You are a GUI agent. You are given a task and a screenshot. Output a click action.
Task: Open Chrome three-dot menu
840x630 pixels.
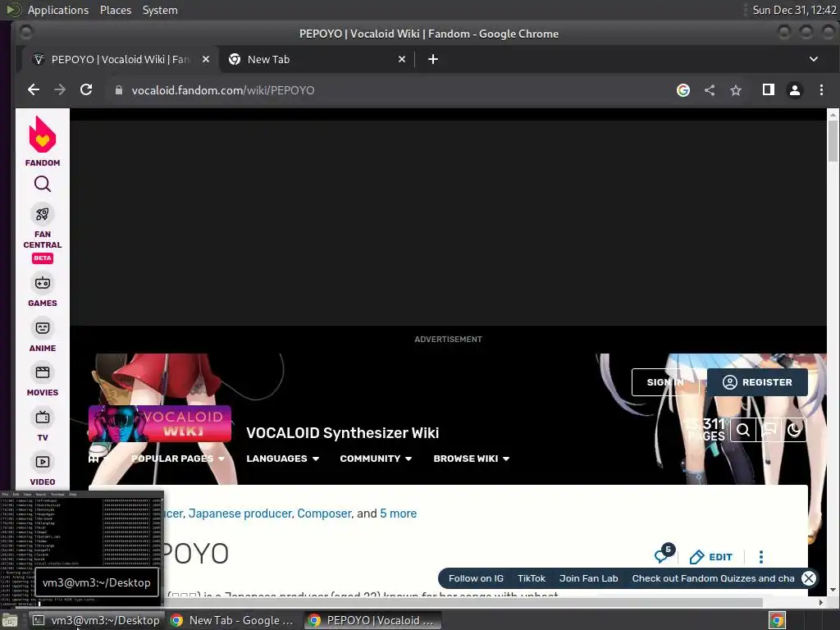click(x=821, y=90)
